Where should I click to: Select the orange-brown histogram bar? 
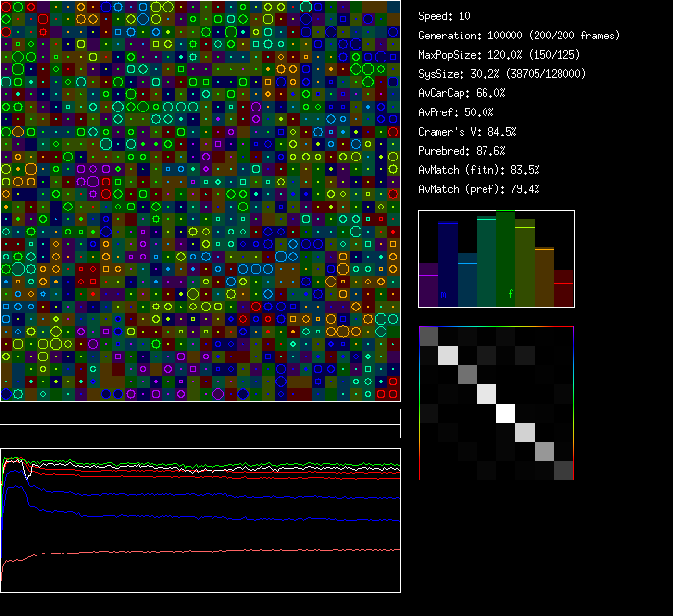click(544, 277)
